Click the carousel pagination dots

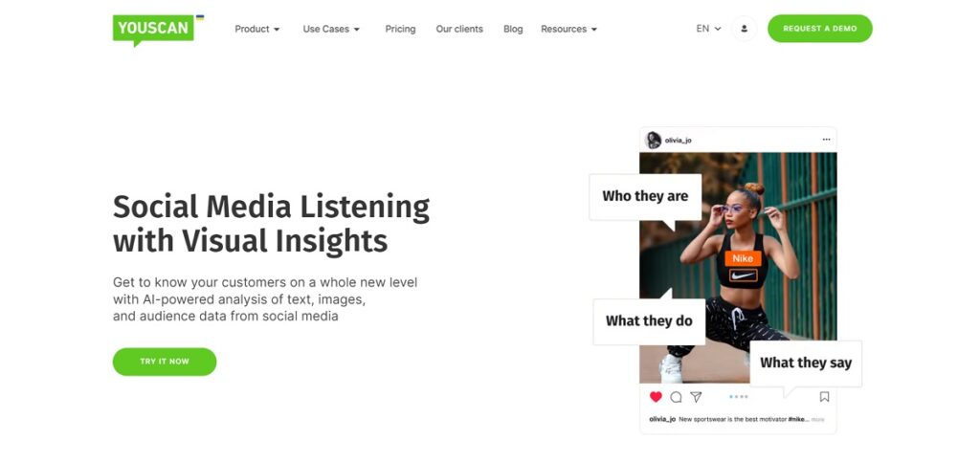[x=738, y=397]
